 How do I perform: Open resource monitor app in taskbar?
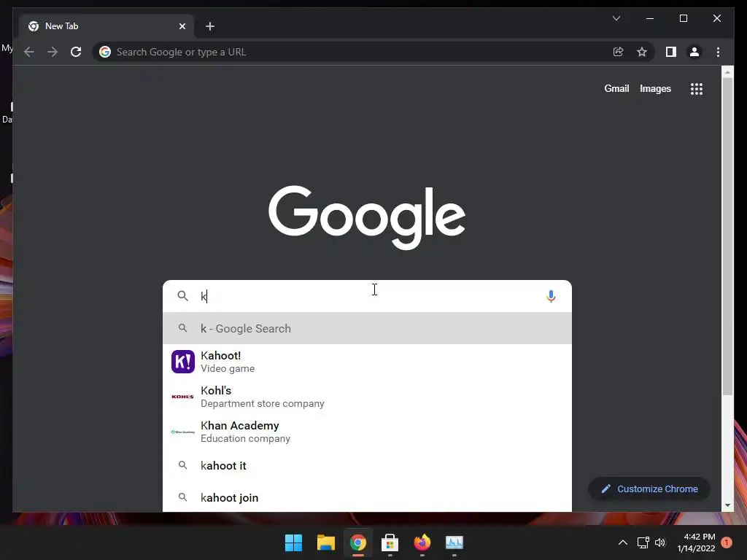[x=454, y=542]
